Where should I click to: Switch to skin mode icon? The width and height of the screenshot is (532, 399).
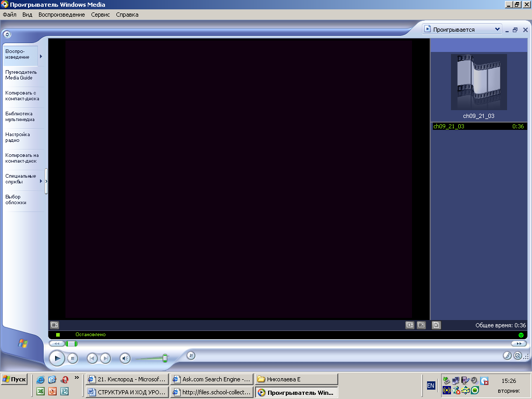[x=518, y=355]
